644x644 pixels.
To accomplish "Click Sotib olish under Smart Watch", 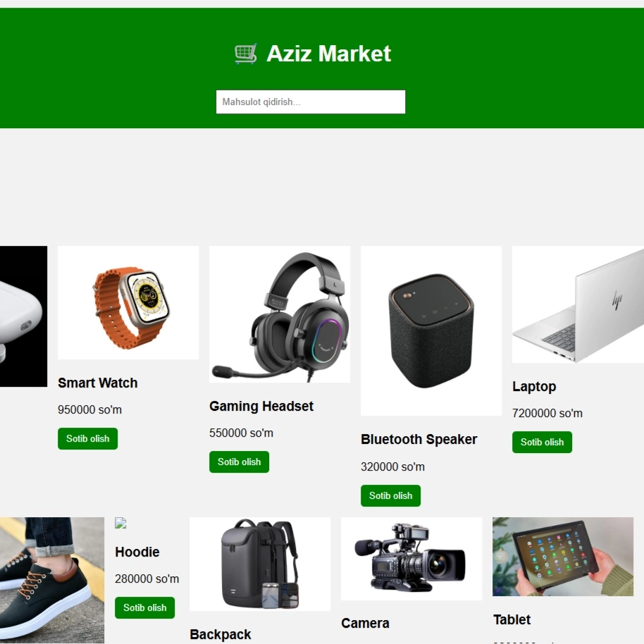I will (87, 439).
